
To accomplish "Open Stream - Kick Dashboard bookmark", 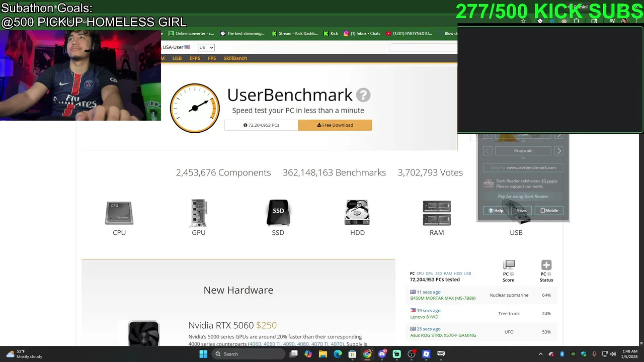I will click(x=294, y=34).
